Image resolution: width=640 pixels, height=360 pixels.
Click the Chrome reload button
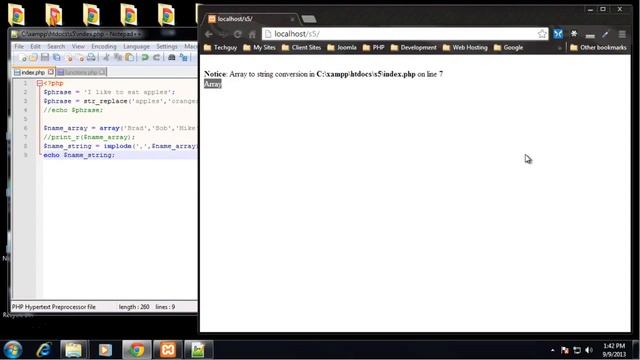click(x=238, y=34)
